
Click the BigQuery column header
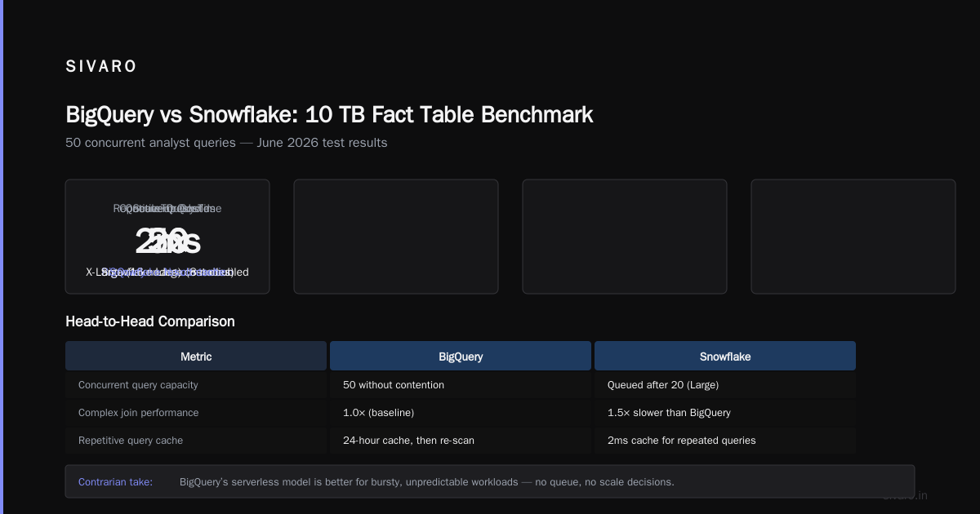pos(461,357)
